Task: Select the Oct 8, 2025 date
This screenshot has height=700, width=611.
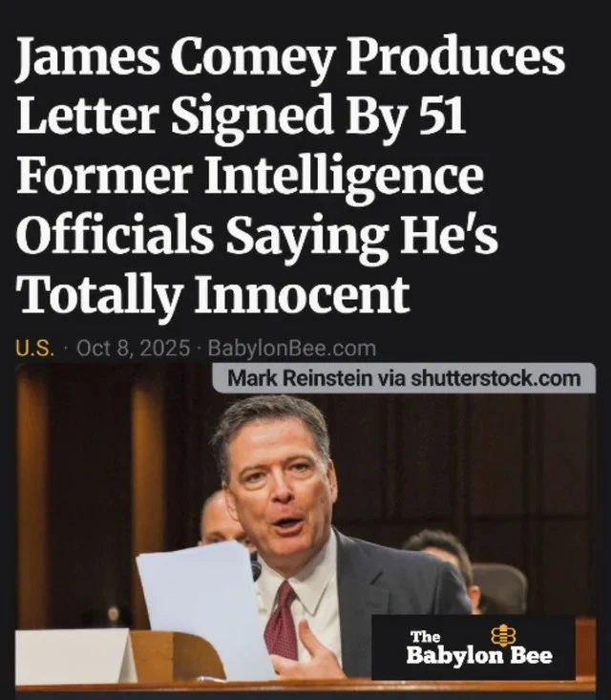Action: coord(133,348)
